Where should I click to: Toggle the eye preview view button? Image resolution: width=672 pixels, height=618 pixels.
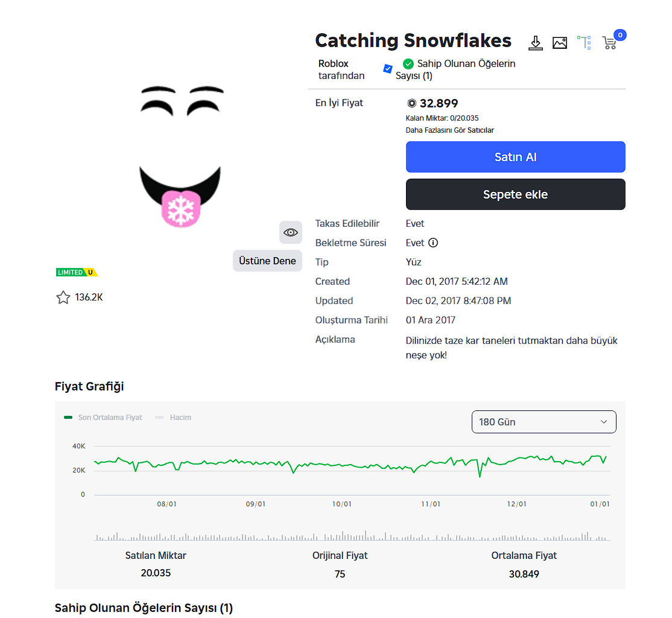pyautogui.click(x=291, y=232)
